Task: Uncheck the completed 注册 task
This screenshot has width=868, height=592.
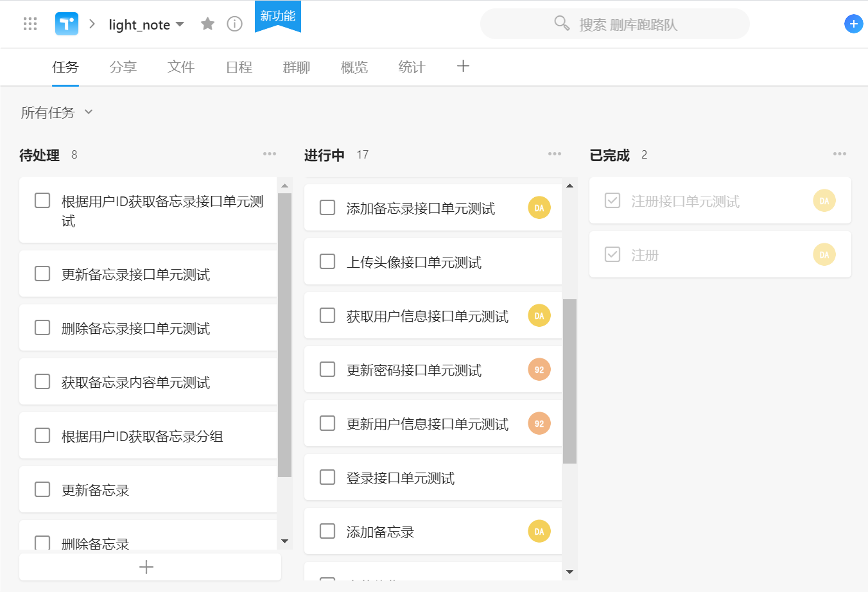Action: click(612, 254)
